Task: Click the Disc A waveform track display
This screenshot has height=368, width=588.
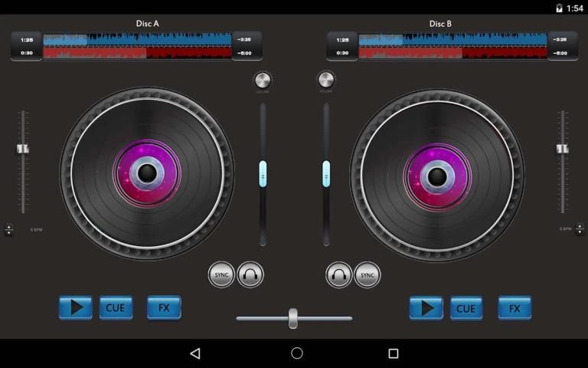Action: (137, 46)
